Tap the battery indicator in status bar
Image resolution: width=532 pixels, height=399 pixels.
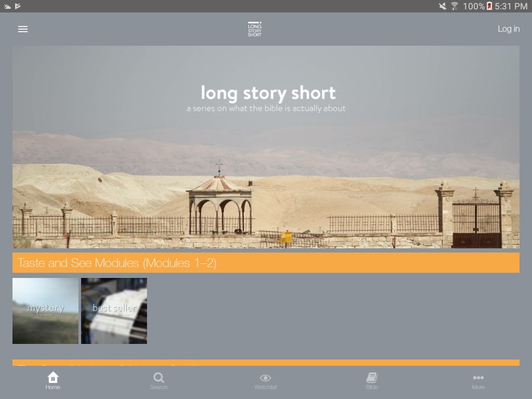click(x=489, y=6)
